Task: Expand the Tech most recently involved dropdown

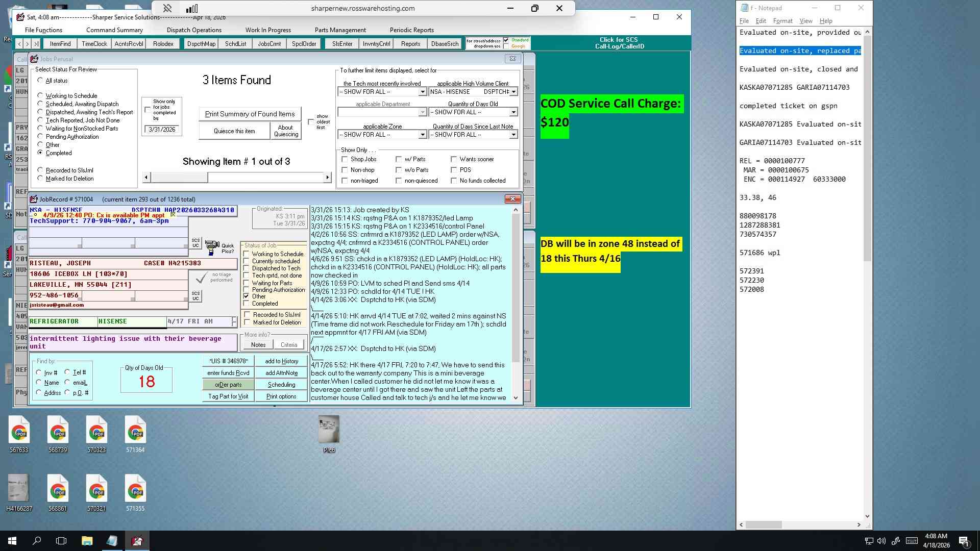Action: coord(422,92)
